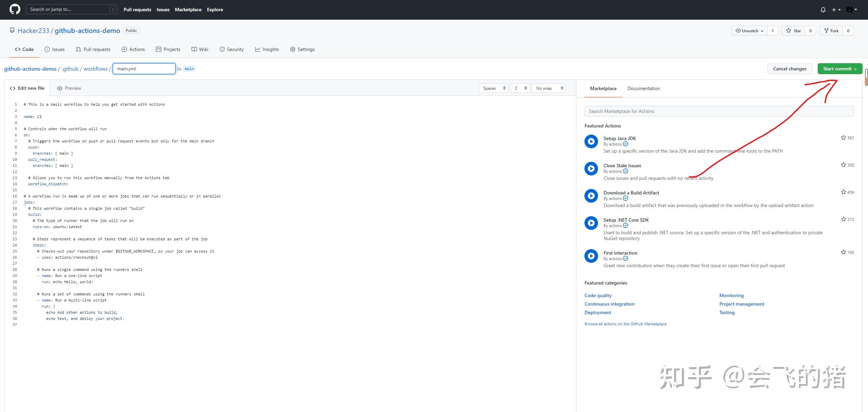Click the Cancel changes button

tap(790, 68)
